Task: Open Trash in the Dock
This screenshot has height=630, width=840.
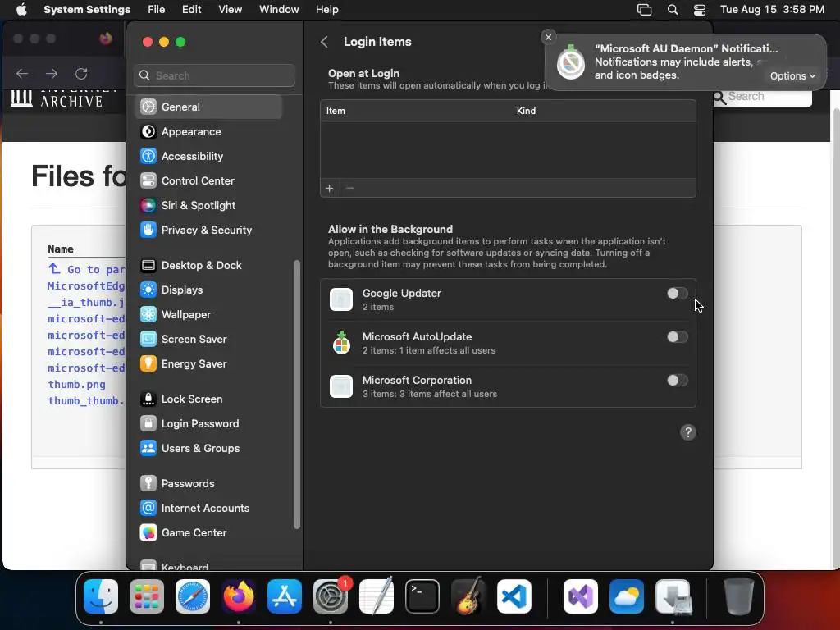Action: [738, 596]
